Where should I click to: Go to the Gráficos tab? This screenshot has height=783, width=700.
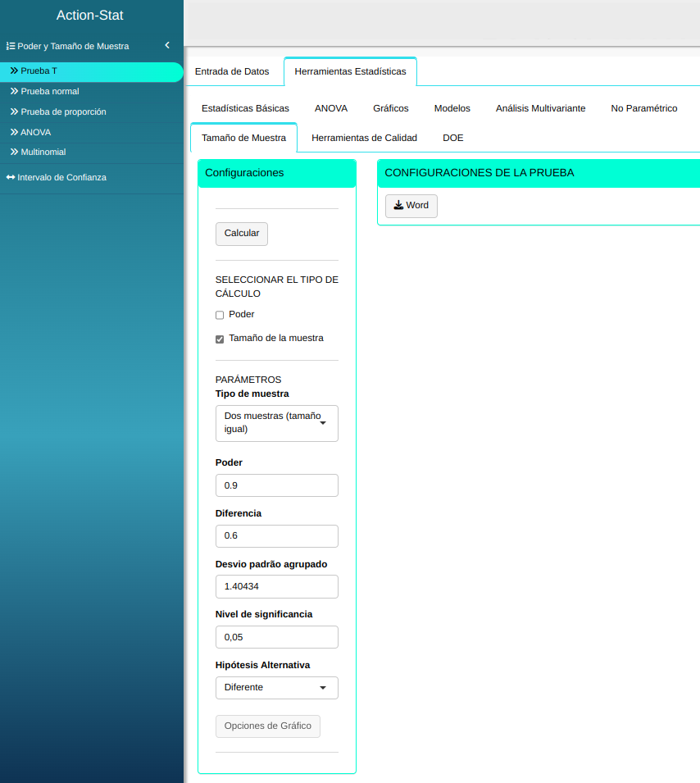390,108
